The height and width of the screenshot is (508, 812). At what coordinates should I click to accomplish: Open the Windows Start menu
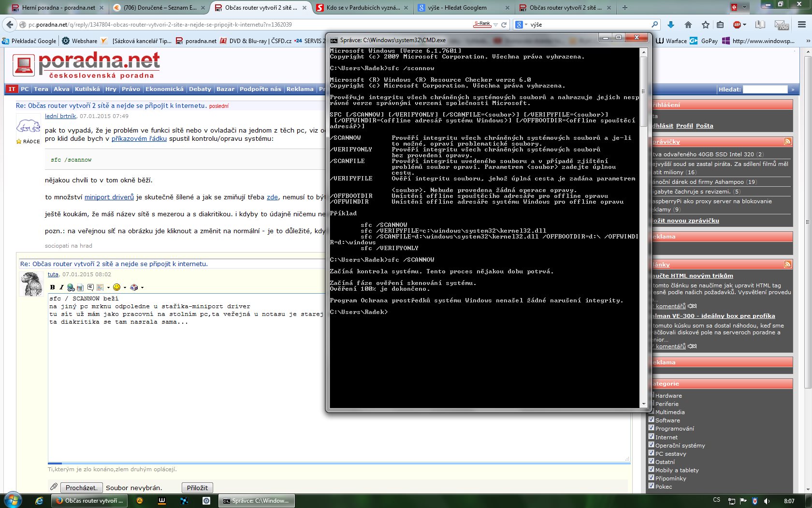12,501
